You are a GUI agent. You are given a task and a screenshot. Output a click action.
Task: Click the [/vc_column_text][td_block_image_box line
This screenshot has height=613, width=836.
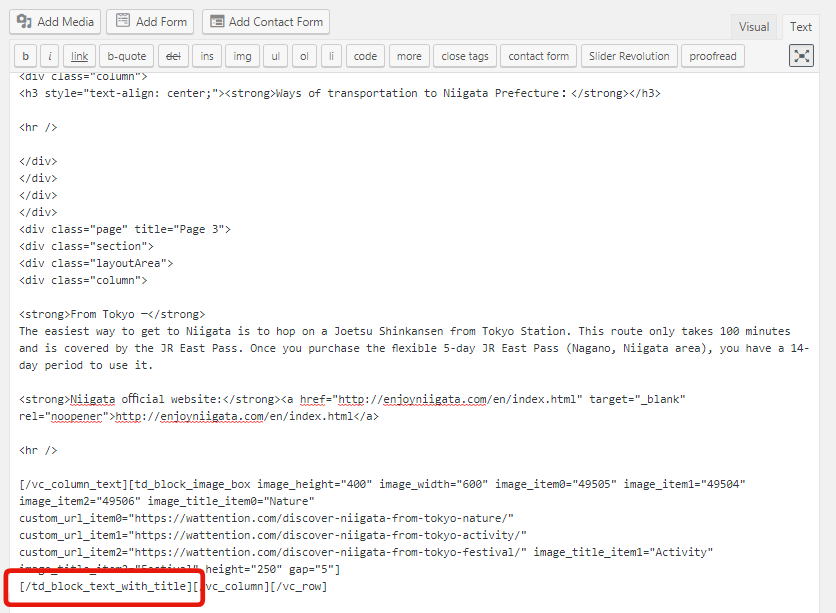point(382,484)
